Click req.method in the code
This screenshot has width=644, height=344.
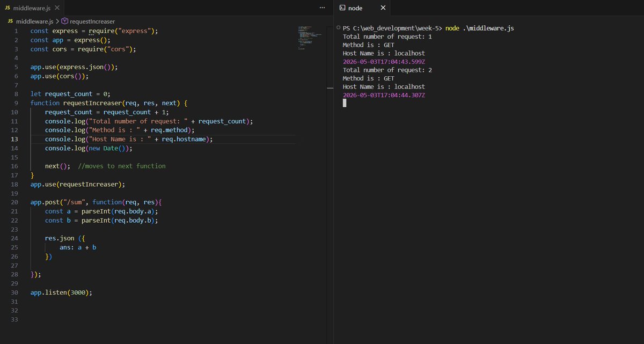click(x=170, y=130)
